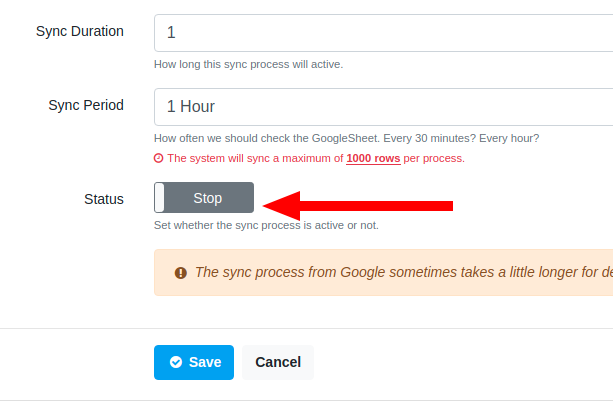The image size is (613, 401).
Task: Click the orange sync delay alert message
Action: click(x=400, y=272)
